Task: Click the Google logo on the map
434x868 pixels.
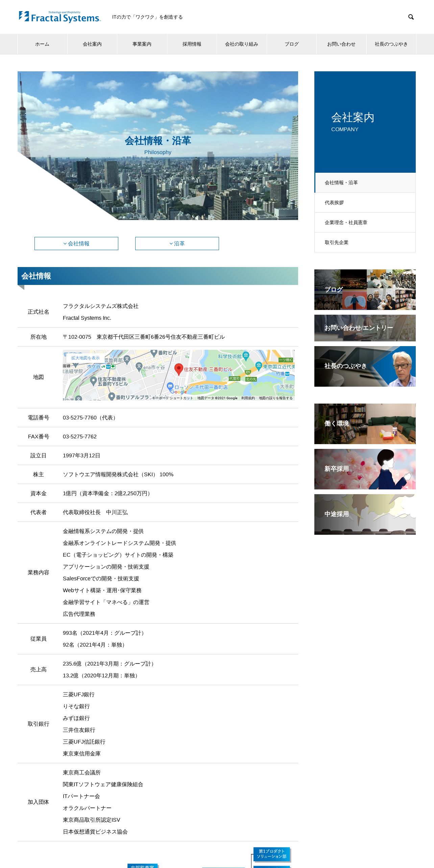Action: click(x=178, y=392)
